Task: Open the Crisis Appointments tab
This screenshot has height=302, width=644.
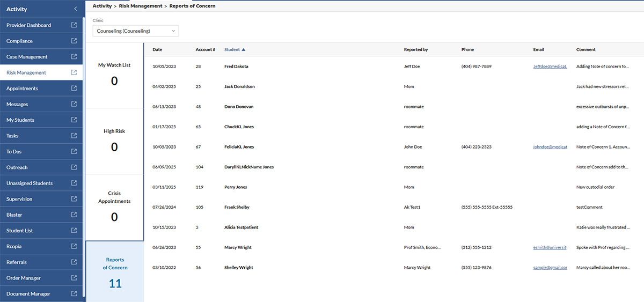Action: 114,207
